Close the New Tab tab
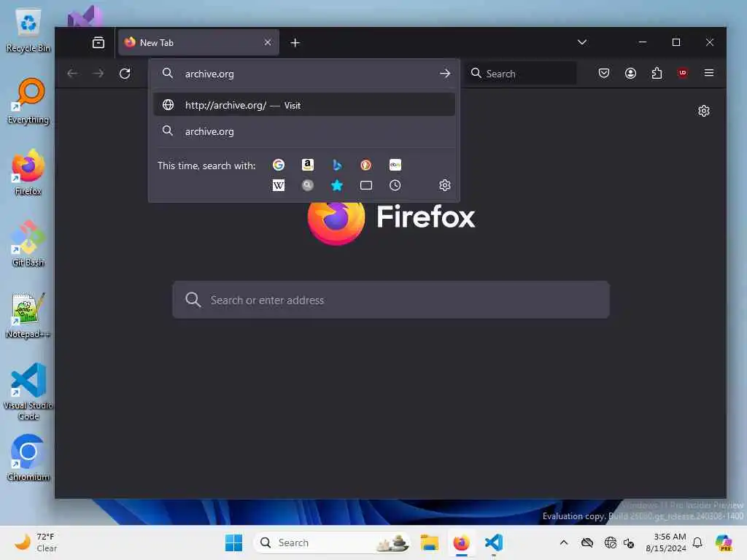 [268, 42]
